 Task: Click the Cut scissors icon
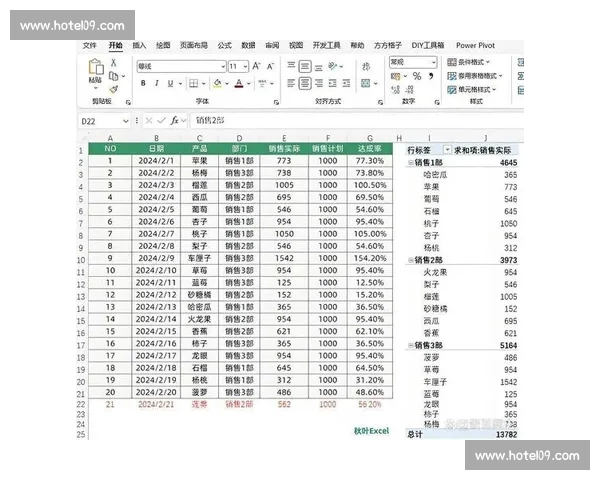pos(114,62)
